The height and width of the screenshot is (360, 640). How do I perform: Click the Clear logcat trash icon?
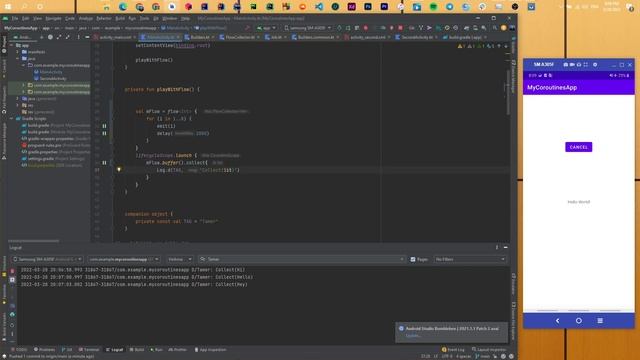[12, 271]
